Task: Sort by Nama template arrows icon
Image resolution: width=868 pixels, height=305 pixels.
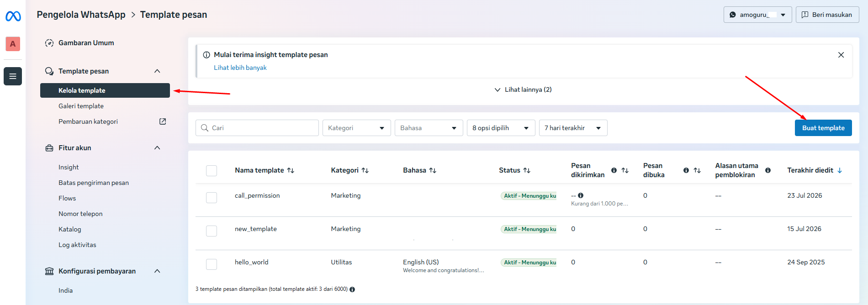Action: pyautogui.click(x=291, y=170)
